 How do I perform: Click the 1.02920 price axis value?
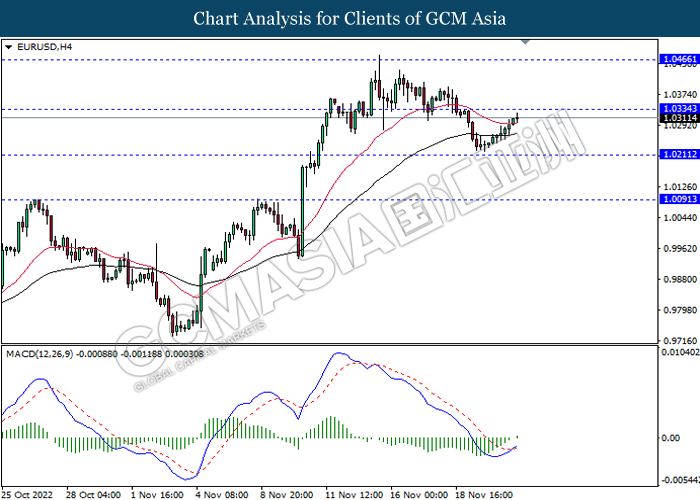[681, 125]
